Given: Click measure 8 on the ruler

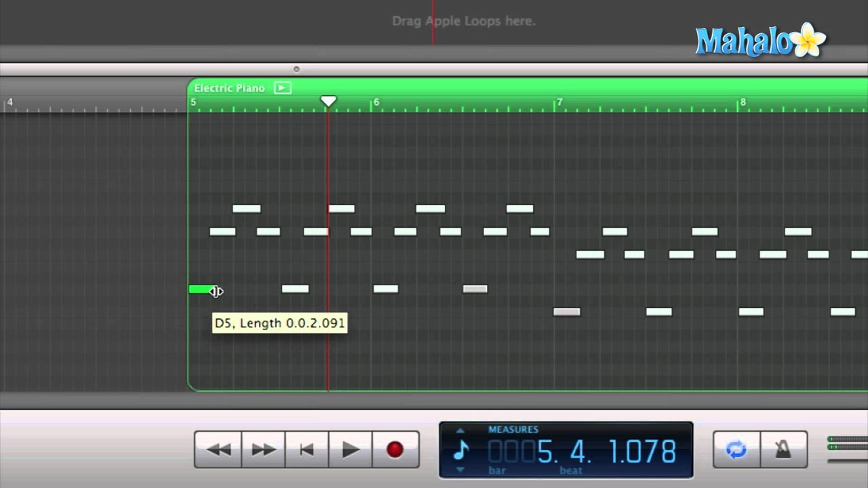Looking at the screenshot, I should pyautogui.click(x=743, y=102).
